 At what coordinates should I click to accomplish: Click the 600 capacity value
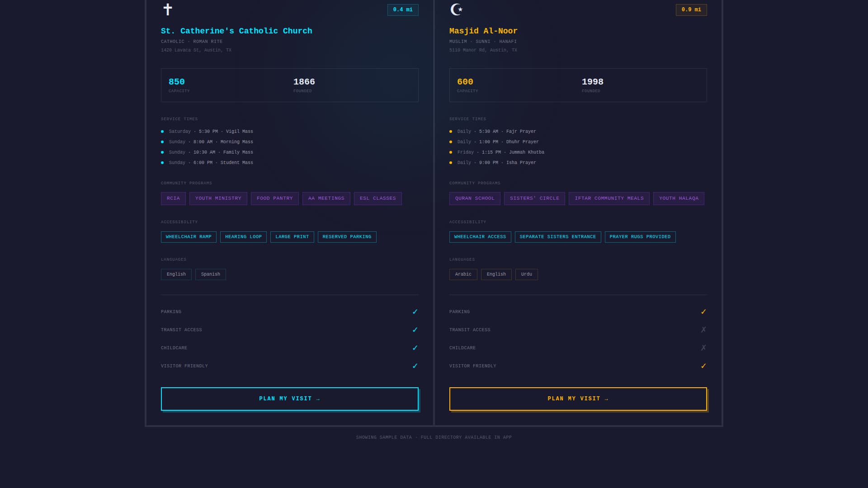465,82
